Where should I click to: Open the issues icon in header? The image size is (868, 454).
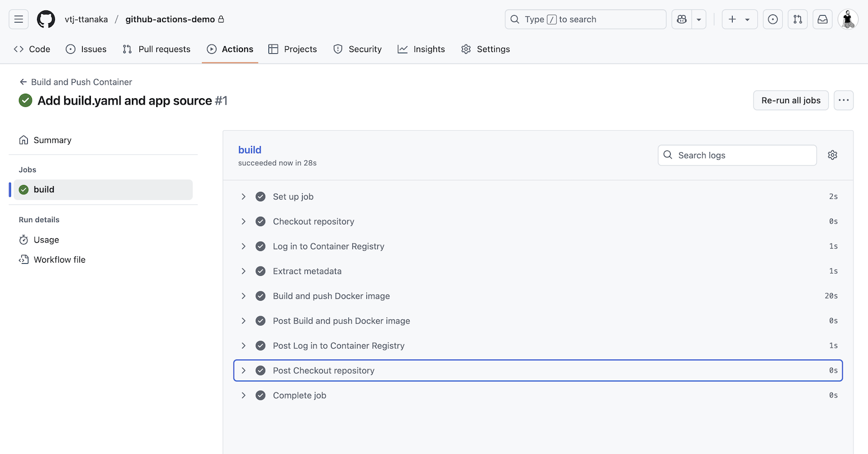point(773,19)
